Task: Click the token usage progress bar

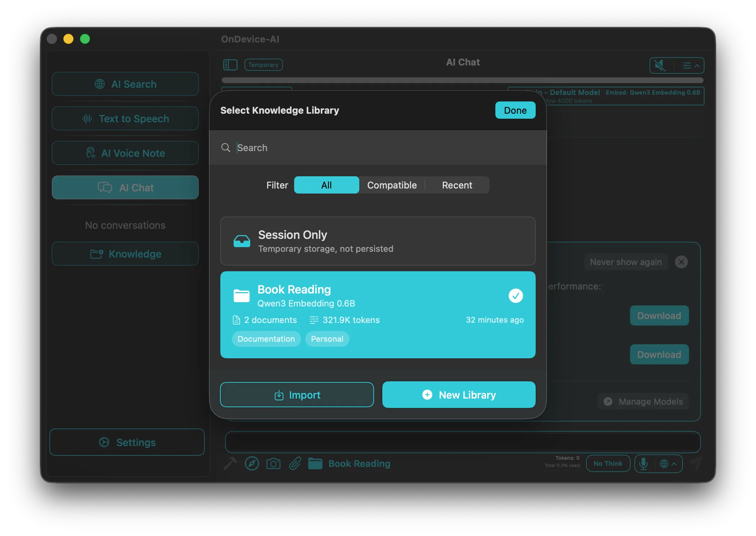Action: point(462,80)
